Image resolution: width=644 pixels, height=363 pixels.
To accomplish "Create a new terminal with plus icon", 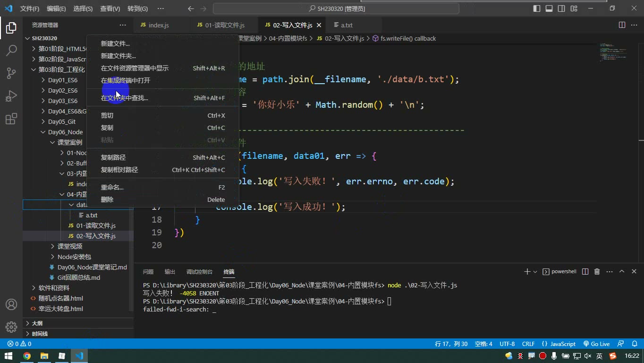I will (x=527, y=271).
